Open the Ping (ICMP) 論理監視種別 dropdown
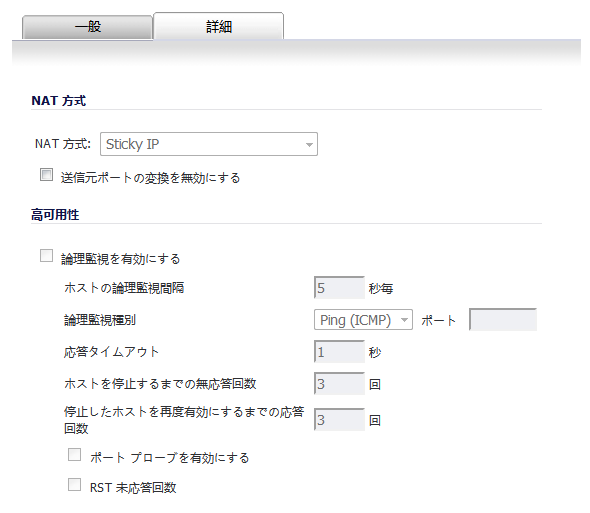The width and height of the screenshot is (590, 513). click(x=363, y=320)
